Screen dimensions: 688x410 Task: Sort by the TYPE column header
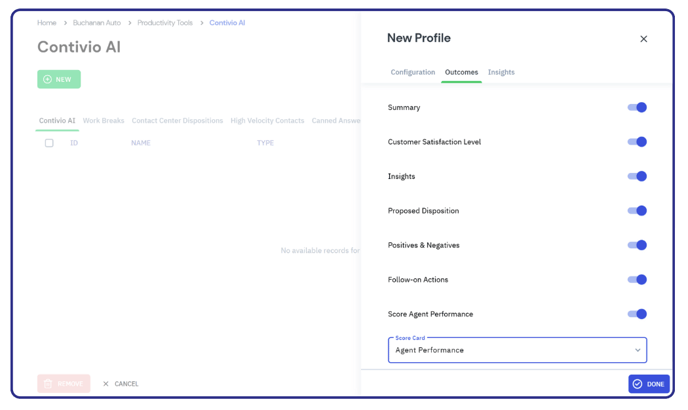pyautogui.click(x=265, y=143)
